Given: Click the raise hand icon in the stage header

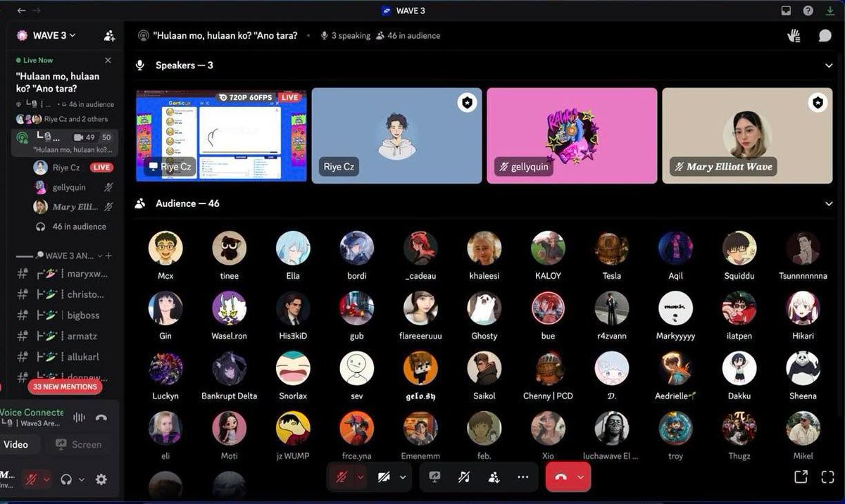Looking at the screenshot, I should 794,35.
